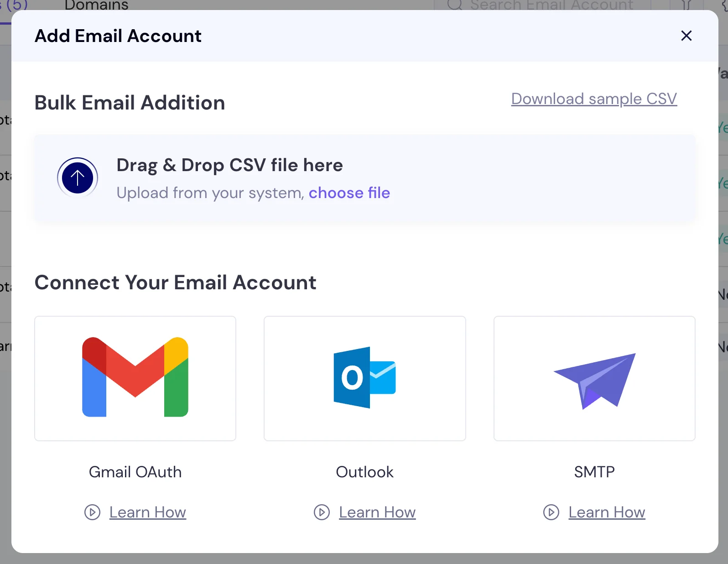The width and height of the screenshot is (728, 564).
Task: Click the choose file link
Action: (x=349, y=193)
